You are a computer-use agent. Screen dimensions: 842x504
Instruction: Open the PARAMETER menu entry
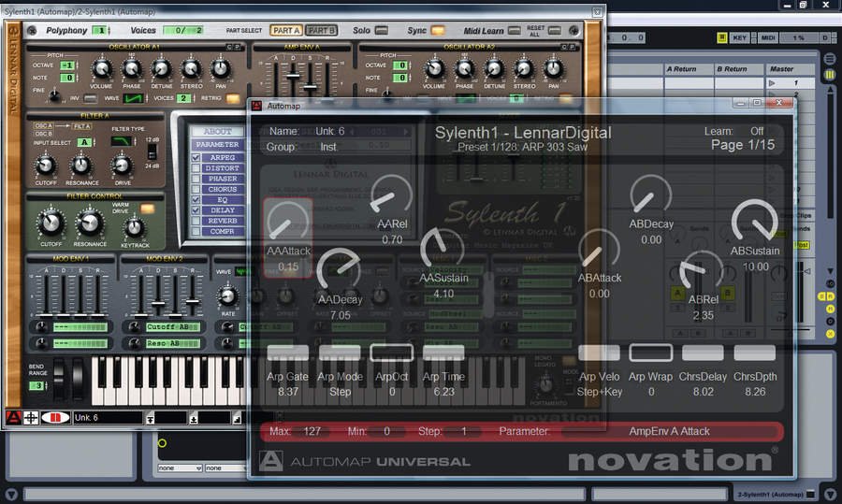click(217, 144)
